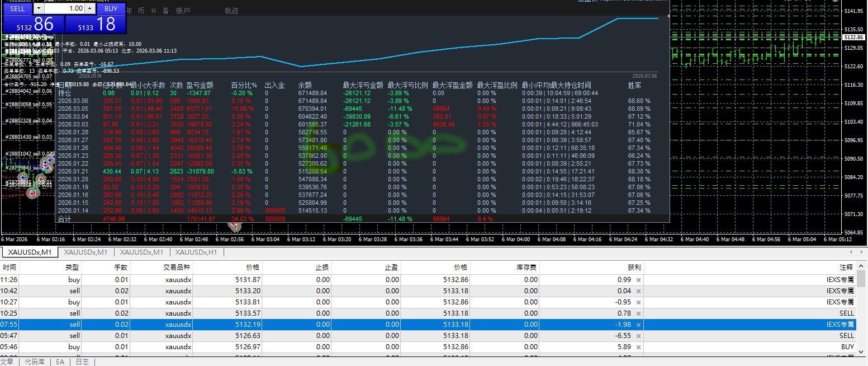Click open price 5133.81 in order list
Image resolution: width=868 pixels, height=366 pixels.
[248, 302]
